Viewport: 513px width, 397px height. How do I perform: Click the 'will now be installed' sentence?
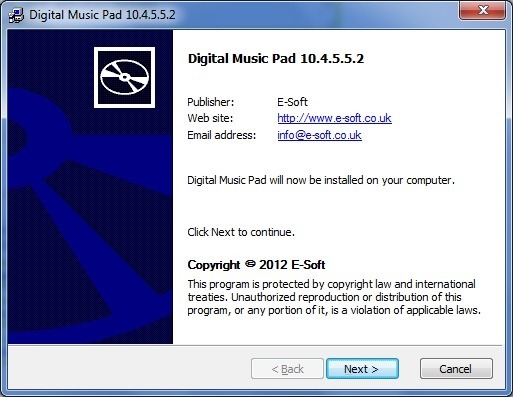pyautogui.click(x=321, y=180)
